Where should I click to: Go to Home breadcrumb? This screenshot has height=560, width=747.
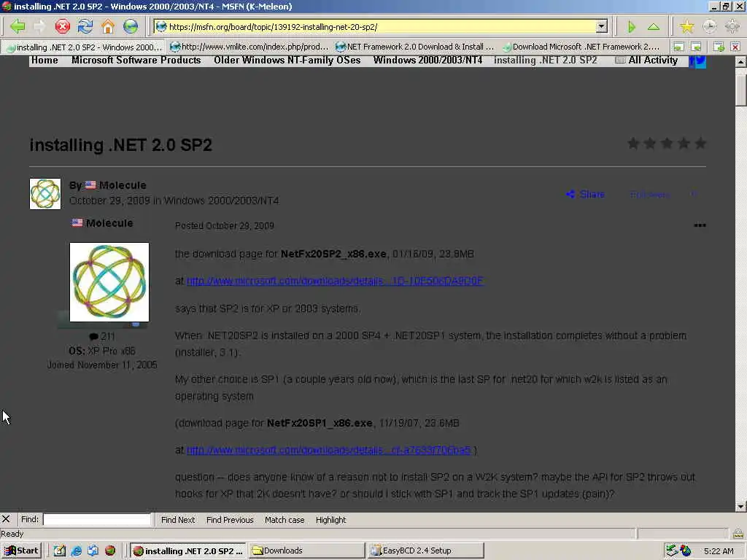tap(44, 60)
